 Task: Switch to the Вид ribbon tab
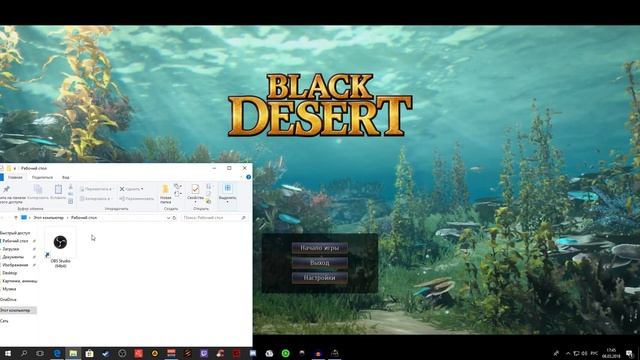click(x=65, y=178)
